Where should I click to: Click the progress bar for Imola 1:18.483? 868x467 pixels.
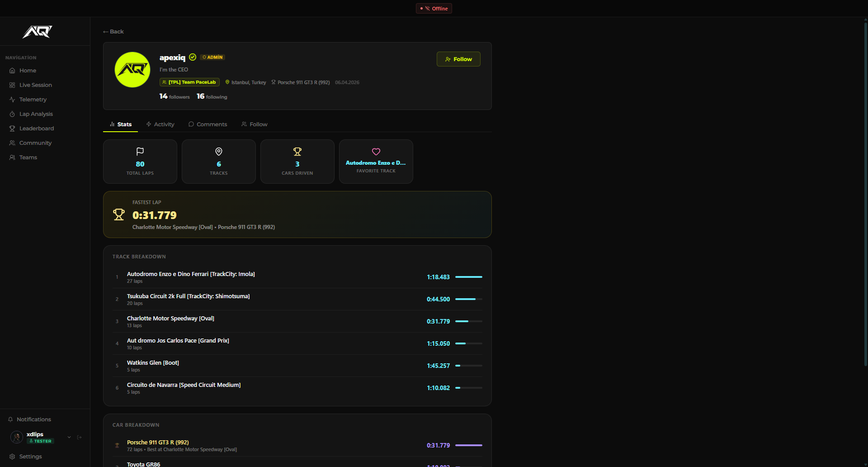click(469, 277)
